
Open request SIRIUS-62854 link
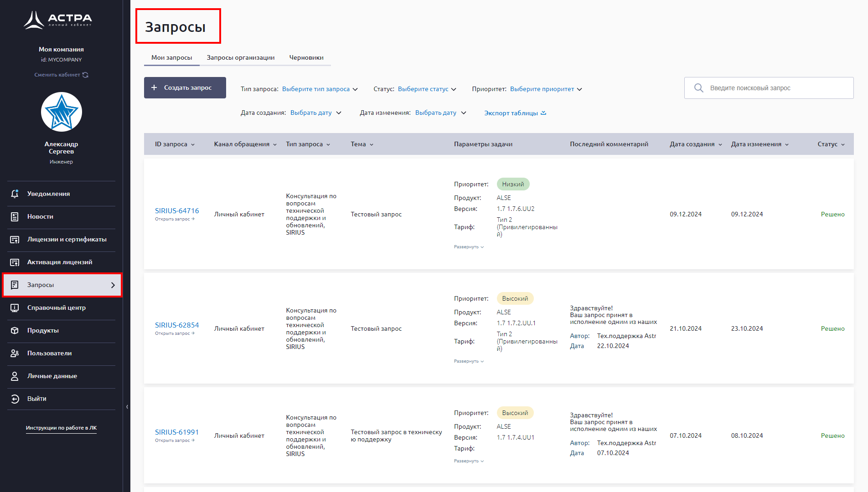(176, 325)
